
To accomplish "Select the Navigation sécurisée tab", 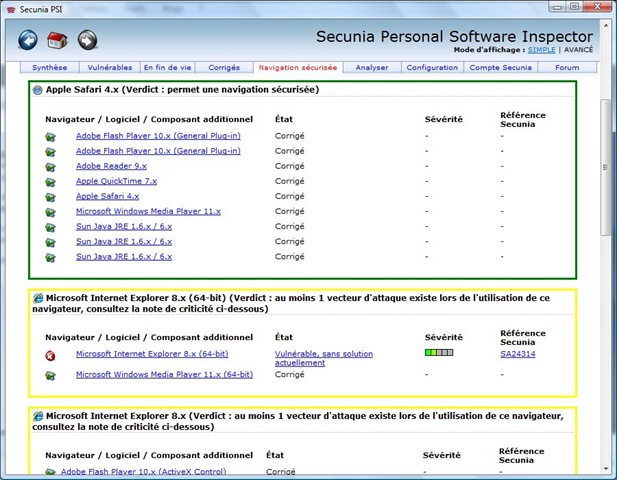I will [x=298, y=68].
